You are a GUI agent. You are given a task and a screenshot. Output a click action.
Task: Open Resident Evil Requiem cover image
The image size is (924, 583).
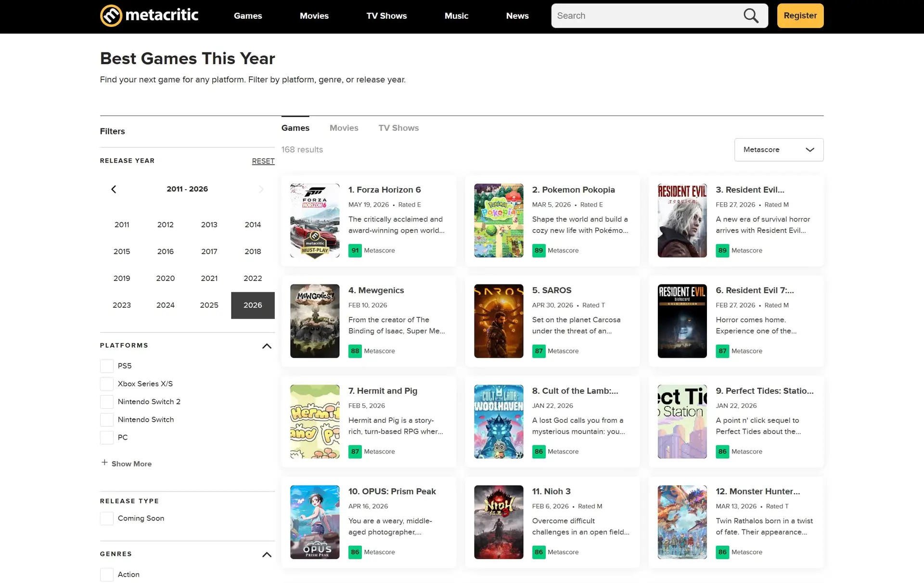click(x=682, y=220)
